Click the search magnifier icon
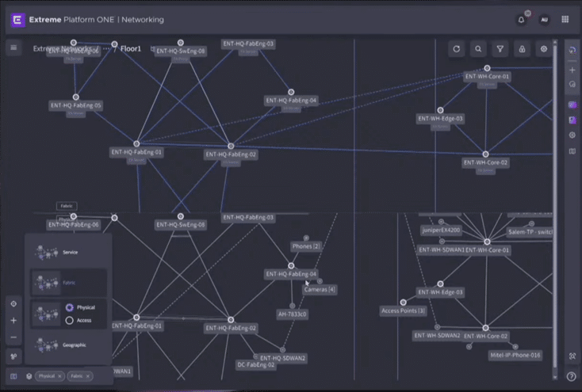Screen dimensions: 582x392 [x=478, y=49]
